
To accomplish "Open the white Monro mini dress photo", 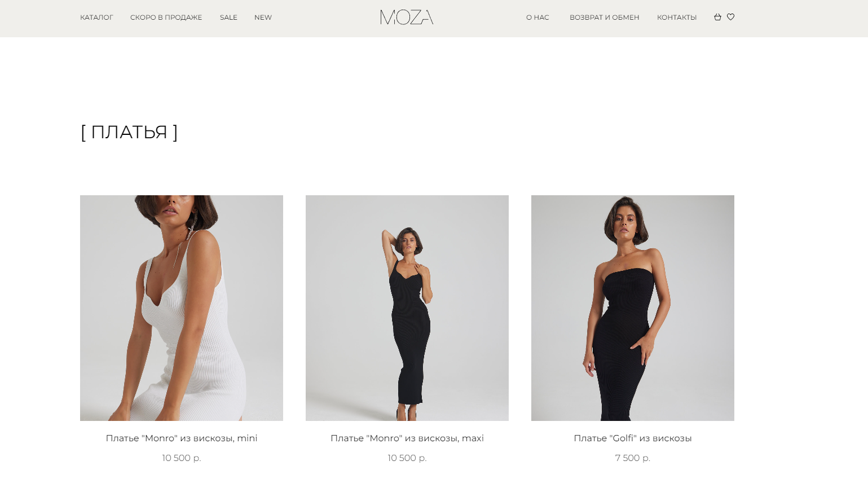I will (182, 308).
